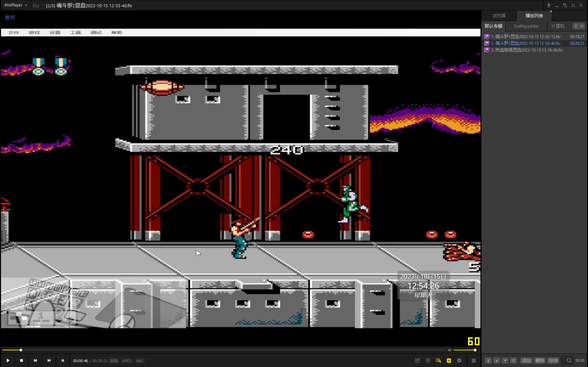Screen dimensions: 588x367
Task: Toggle 360° video mode
Action: point(418,360)
